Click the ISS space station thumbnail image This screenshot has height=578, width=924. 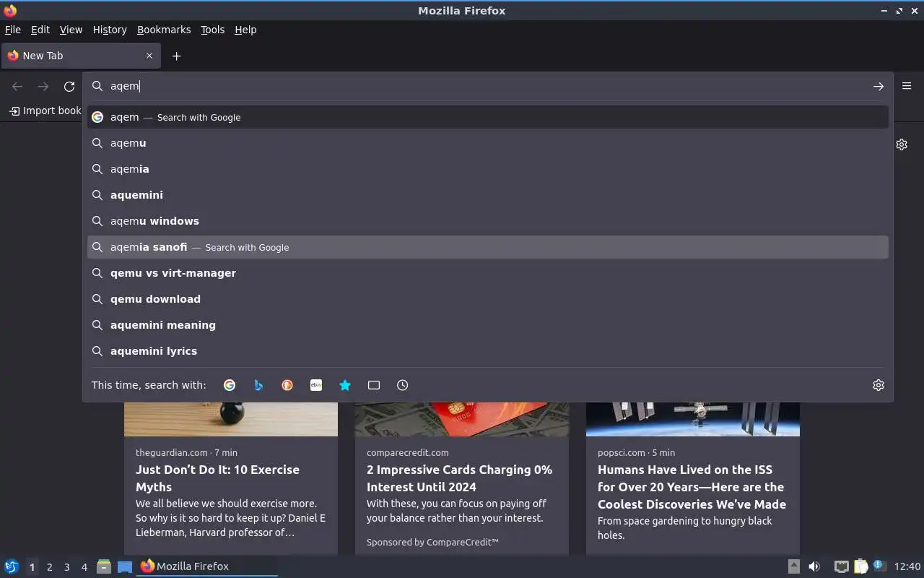pyautogui.click(x=693, y=419)
